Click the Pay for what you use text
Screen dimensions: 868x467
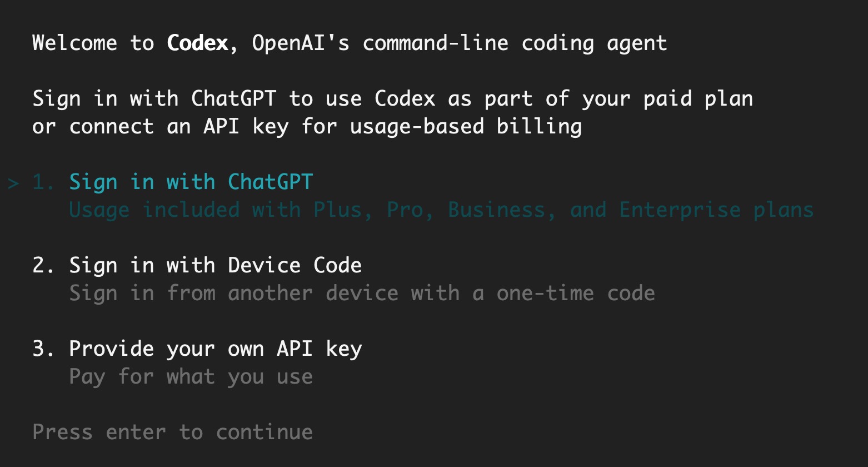tap(191, 377)
